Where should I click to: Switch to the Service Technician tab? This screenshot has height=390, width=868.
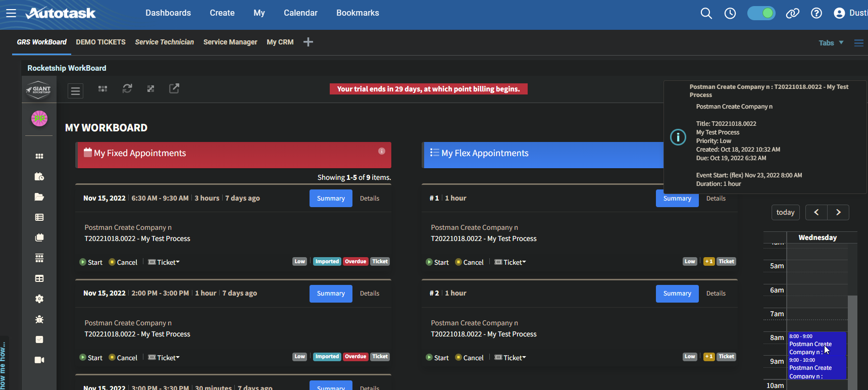click(164, 42)
